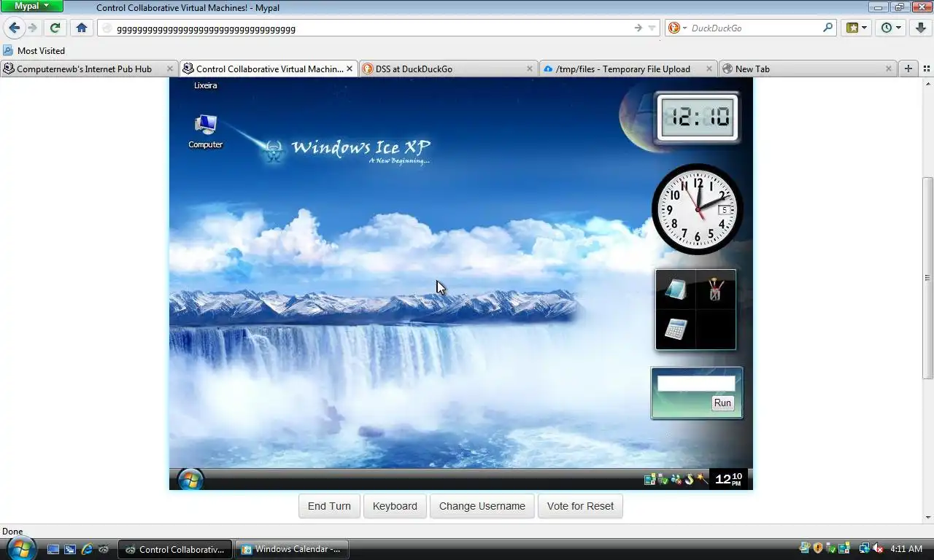
Task: Click the Lixeira recycle bin label
Action: click(x=205, y=85)
